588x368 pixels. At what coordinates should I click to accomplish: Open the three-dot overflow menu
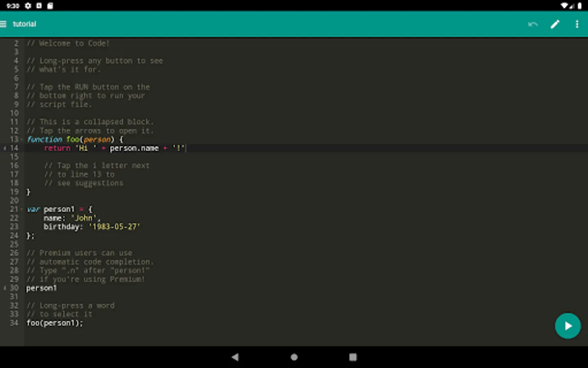[x=577, y=24]
